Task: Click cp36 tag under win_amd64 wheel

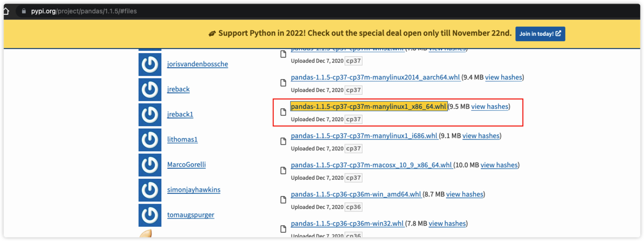Action: pos(354,207)
